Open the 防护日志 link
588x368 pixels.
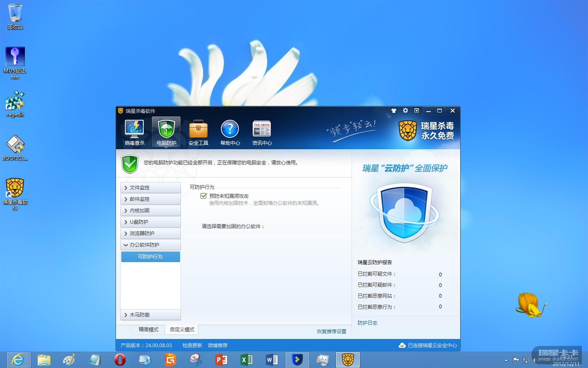367,323
